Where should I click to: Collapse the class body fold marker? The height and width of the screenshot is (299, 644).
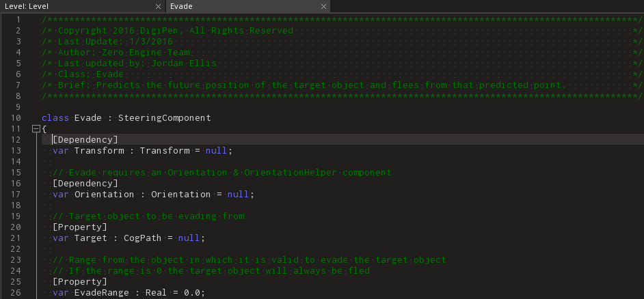pos(36,129)
